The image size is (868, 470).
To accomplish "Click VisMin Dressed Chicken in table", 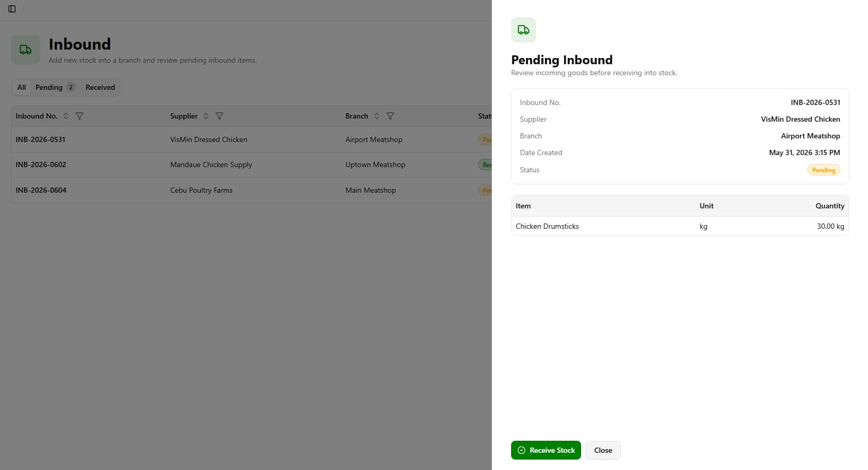I will [x=209, y=139].
